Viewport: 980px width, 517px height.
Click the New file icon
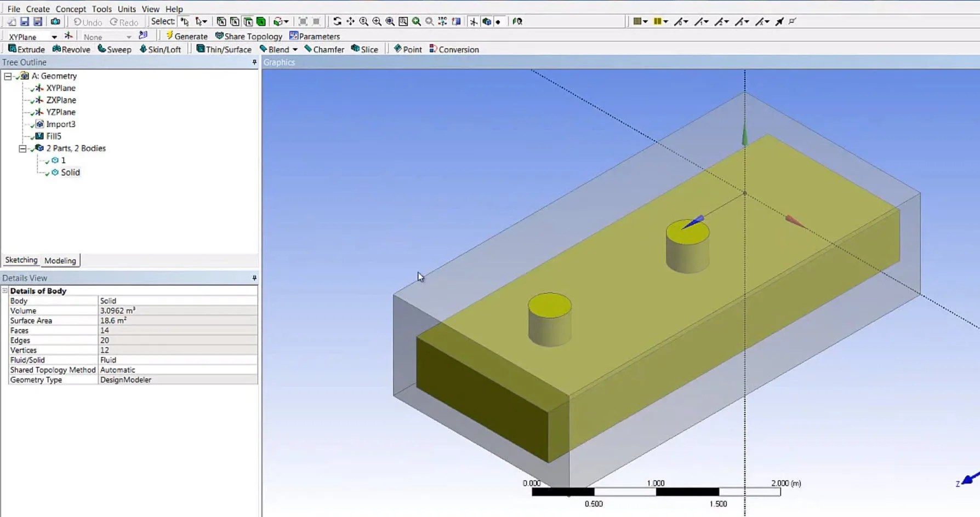[12, 22]
